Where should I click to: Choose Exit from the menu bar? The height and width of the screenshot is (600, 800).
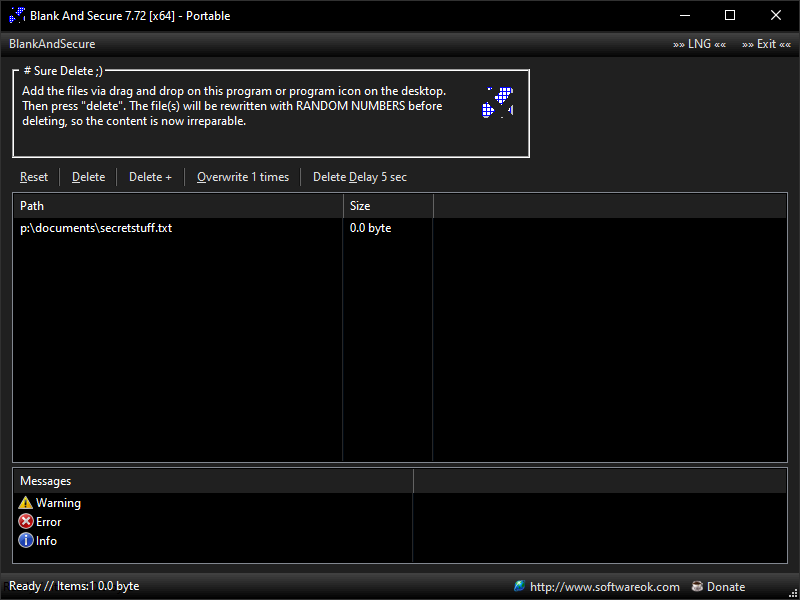[x=766, y=44]
